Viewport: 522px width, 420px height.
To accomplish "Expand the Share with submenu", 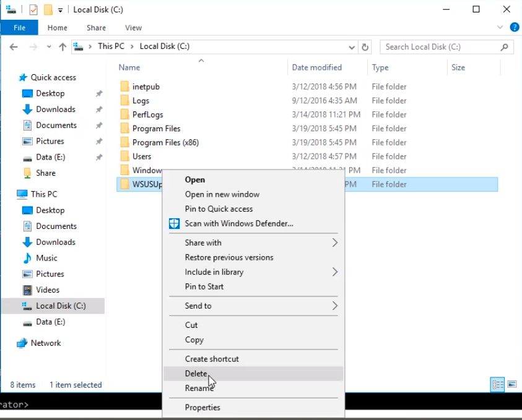I will (x=253, y=243).
